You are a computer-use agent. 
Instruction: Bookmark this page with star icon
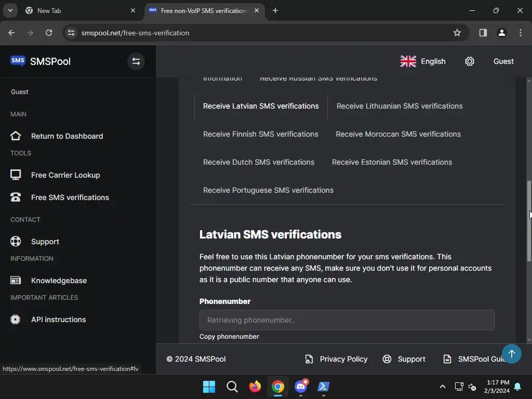457,33
